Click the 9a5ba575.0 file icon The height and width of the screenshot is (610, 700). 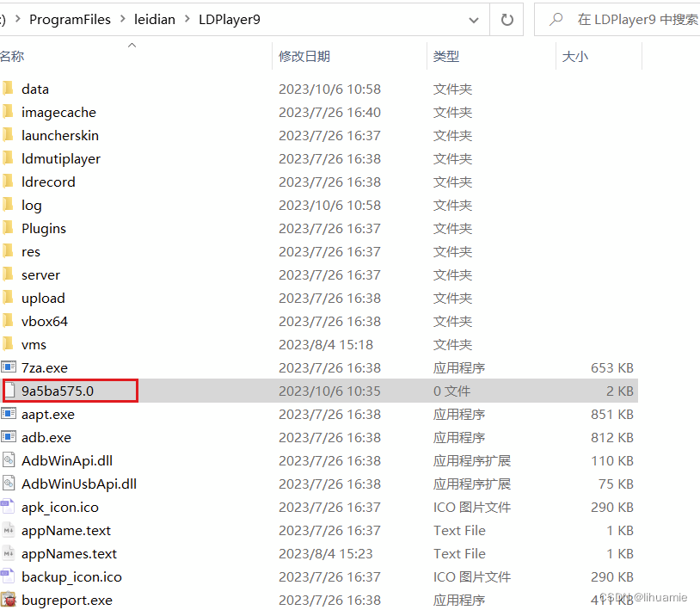click(x=9, y=391)
